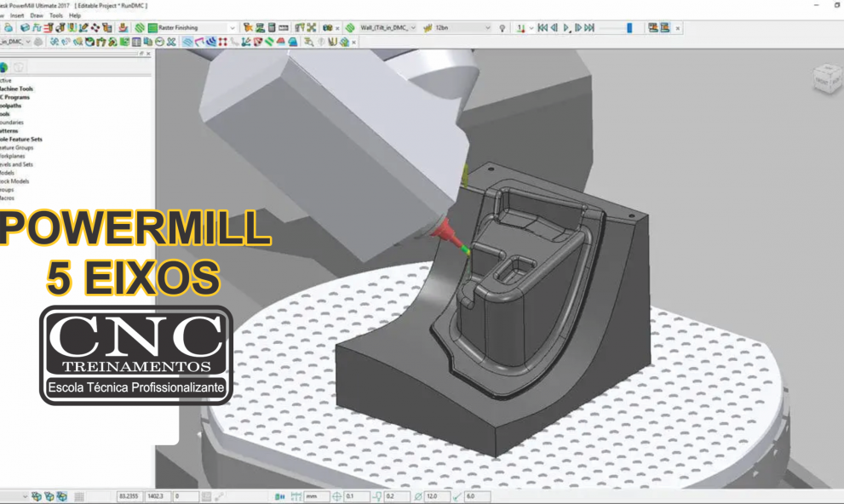Click the mm units field
Image resolution: width=844 pixels, height=504 pixels.
point(317,496)
